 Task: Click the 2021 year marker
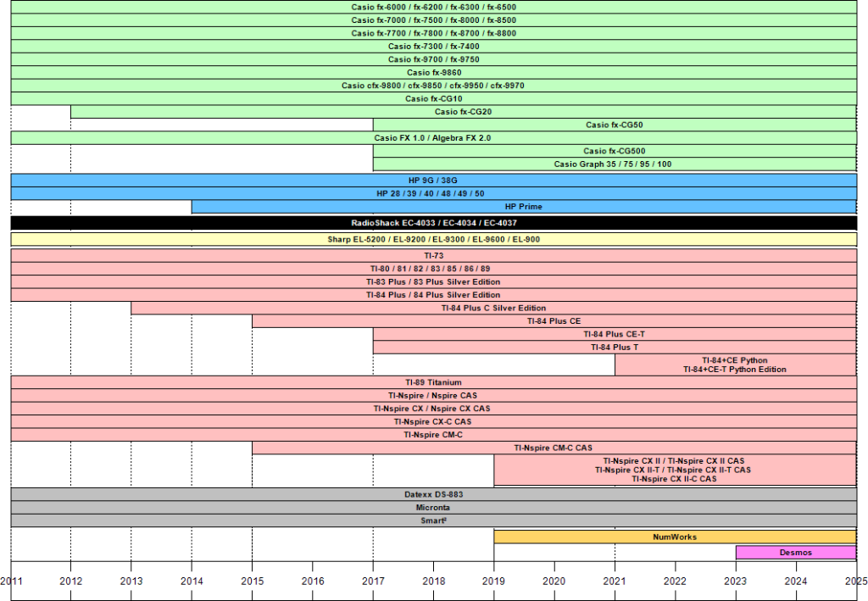tap(615, 581)
